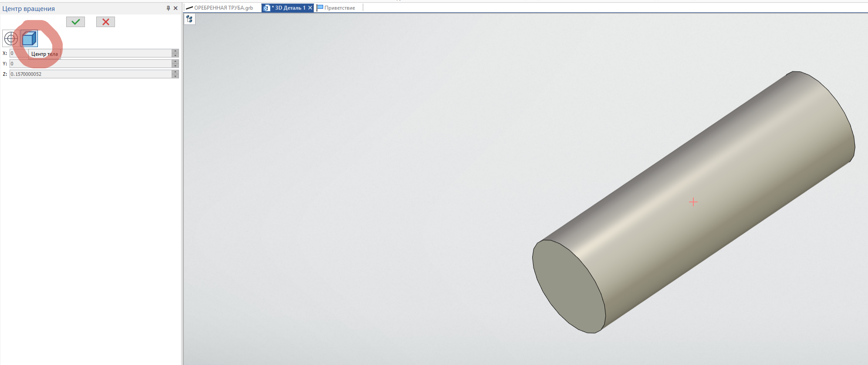Increase the X coordinate with up arrow
868x365 pixels.
(175, 51)
